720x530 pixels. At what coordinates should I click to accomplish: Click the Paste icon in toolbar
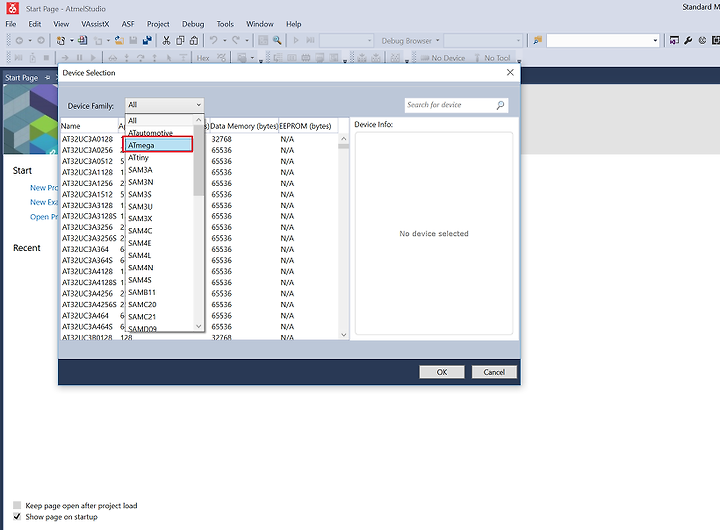tap(194, 40)
